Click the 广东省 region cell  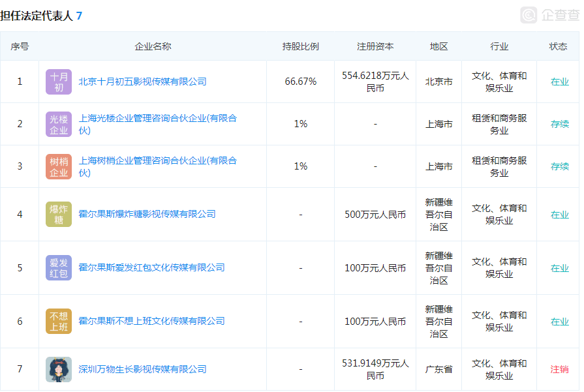click(x=438, y=369)
